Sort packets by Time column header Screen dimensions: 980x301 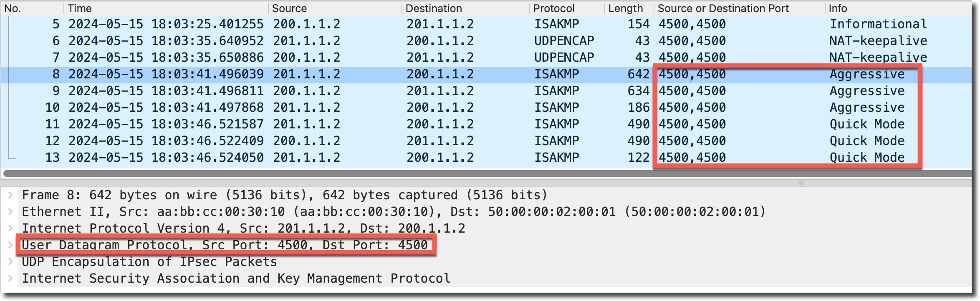[x=80, y=8]
